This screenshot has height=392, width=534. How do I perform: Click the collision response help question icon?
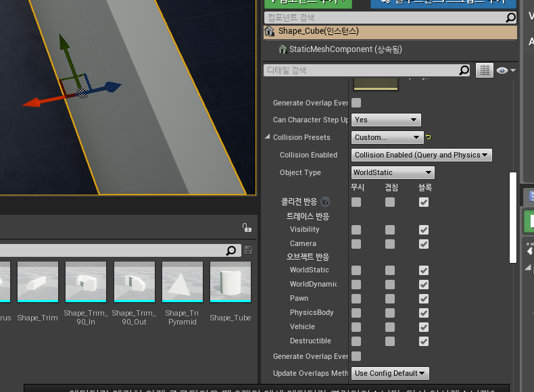[x=325, y=202]
